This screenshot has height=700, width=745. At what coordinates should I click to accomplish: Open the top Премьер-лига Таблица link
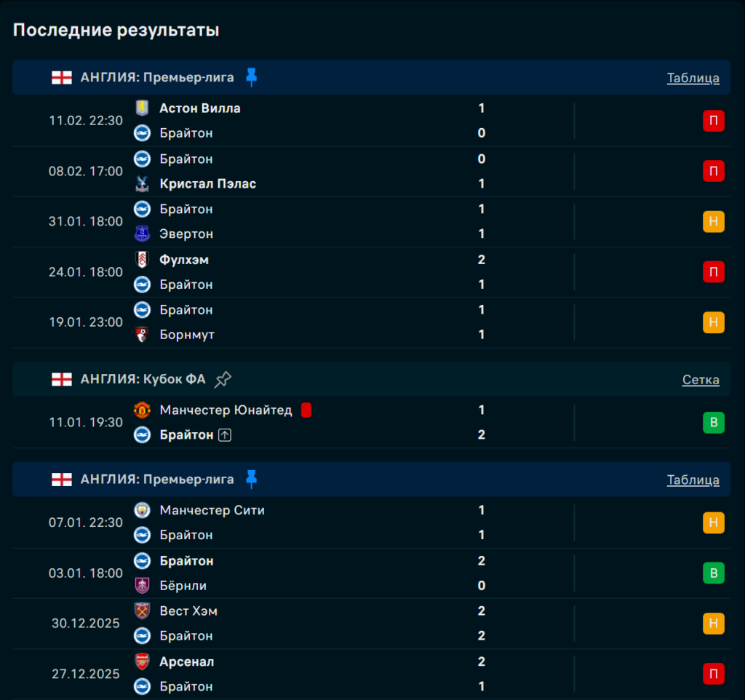pyautogui.click(x=693, y=78)
